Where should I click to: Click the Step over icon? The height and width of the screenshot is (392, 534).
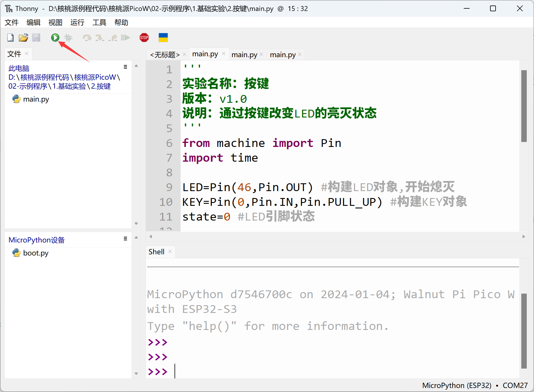tap(87, 38)
